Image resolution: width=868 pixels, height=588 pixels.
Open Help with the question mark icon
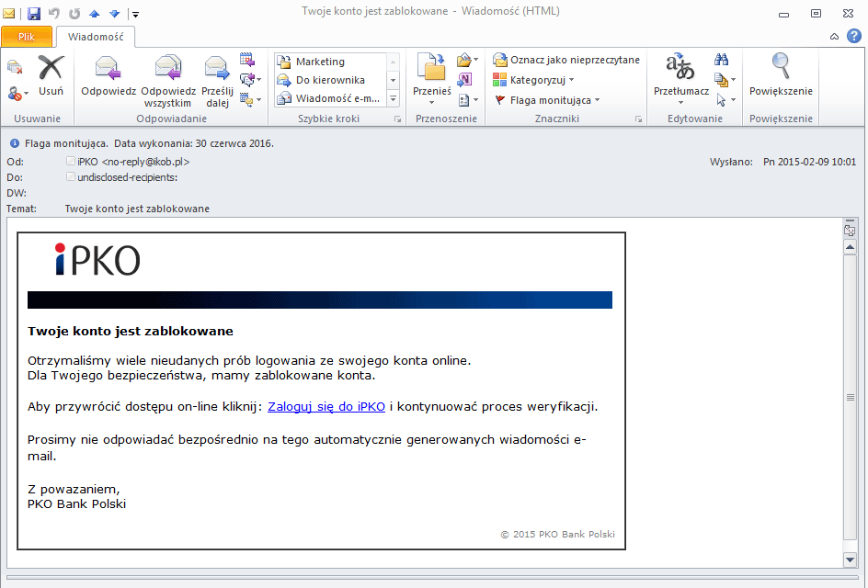click(x=854, y=37)
